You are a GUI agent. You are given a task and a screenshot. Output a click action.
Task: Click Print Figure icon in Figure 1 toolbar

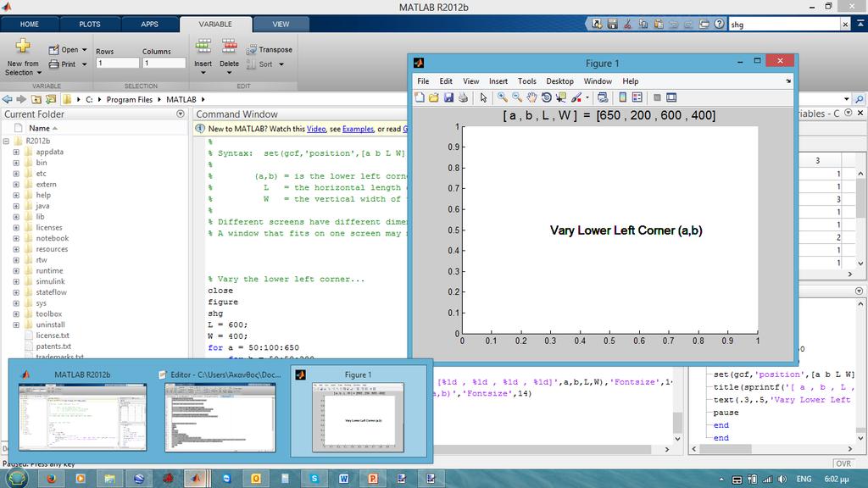(x=463, y=97)
